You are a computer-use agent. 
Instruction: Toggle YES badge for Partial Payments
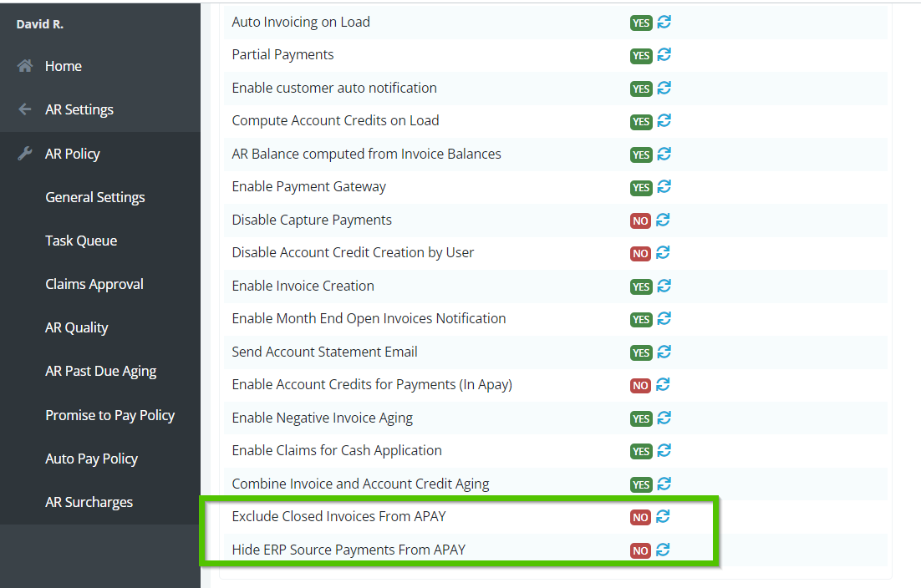[641, 56]
